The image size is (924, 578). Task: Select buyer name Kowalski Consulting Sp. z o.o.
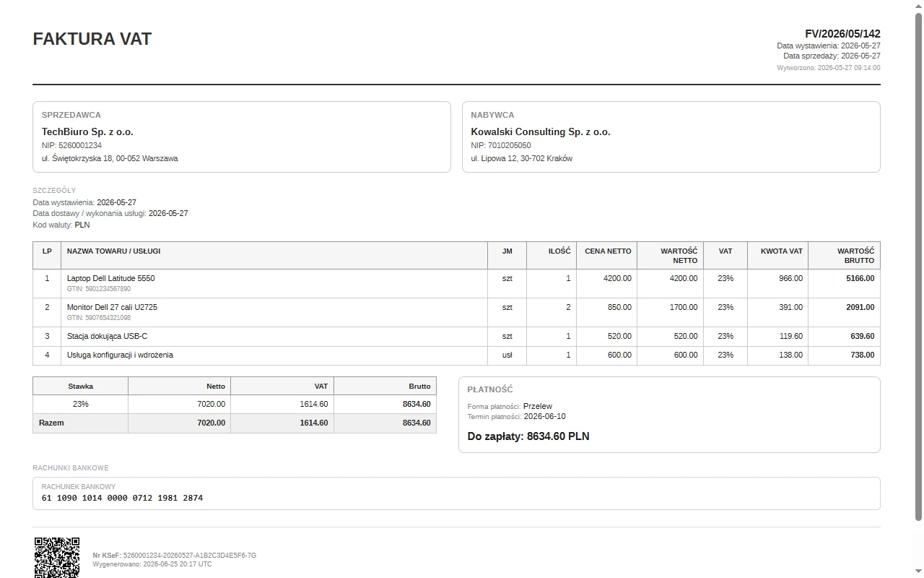[541, 131]
